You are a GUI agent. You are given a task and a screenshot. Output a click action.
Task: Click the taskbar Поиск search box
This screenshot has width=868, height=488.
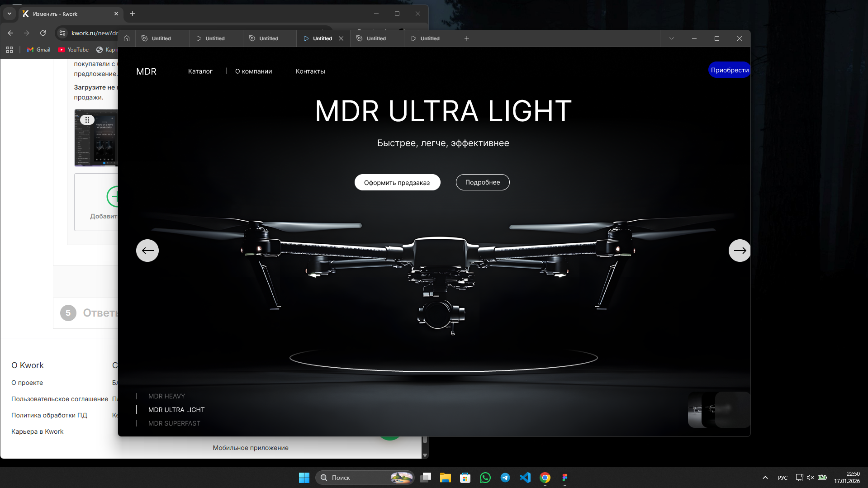coord(365,478)
